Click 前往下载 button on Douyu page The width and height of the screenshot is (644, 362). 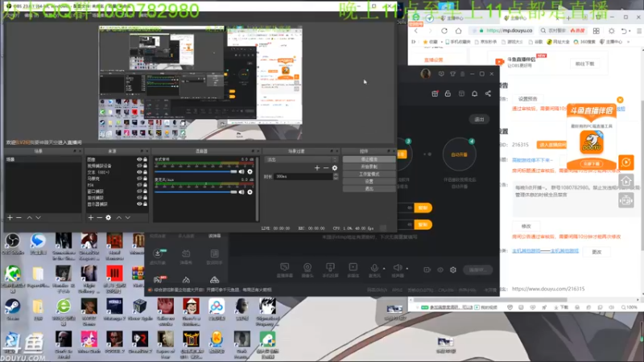click(x=584, y=64)
